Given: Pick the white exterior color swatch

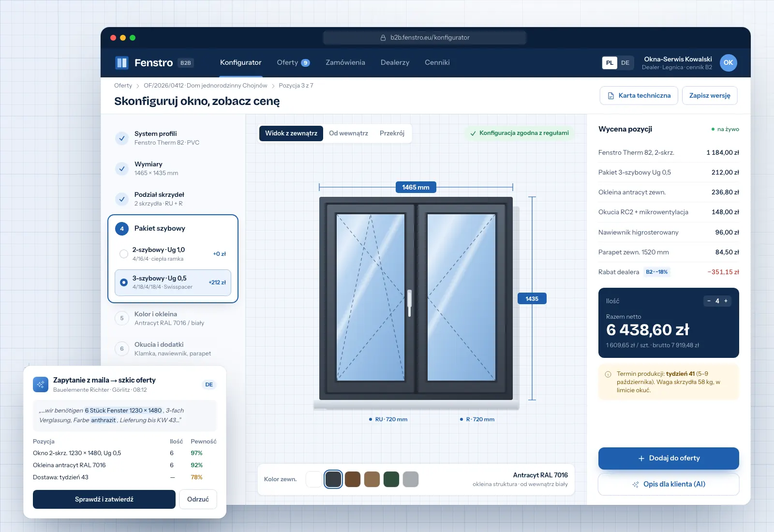Looking at the screenshot, I should [x=314, y=479].
